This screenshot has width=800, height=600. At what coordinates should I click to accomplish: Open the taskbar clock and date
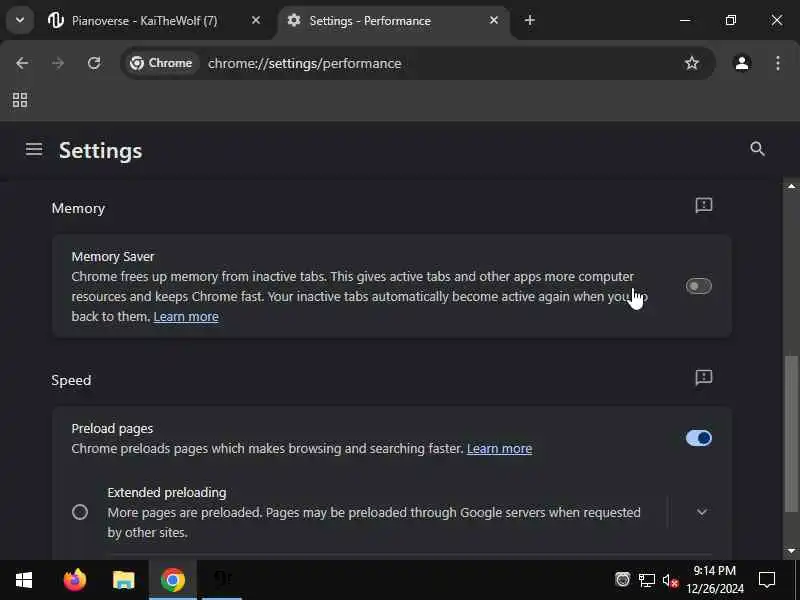(x=715, y=580)
